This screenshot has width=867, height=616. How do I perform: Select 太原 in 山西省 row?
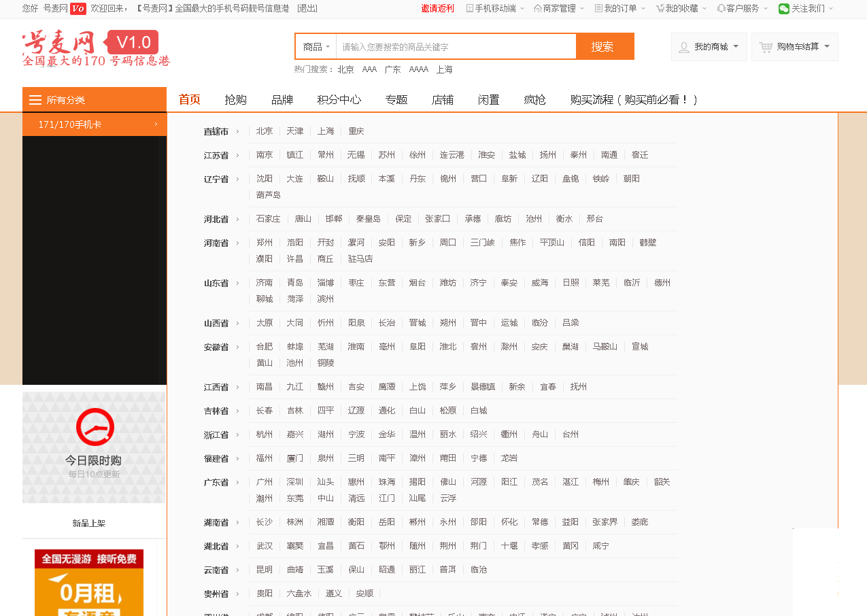(x=265, y=323)
